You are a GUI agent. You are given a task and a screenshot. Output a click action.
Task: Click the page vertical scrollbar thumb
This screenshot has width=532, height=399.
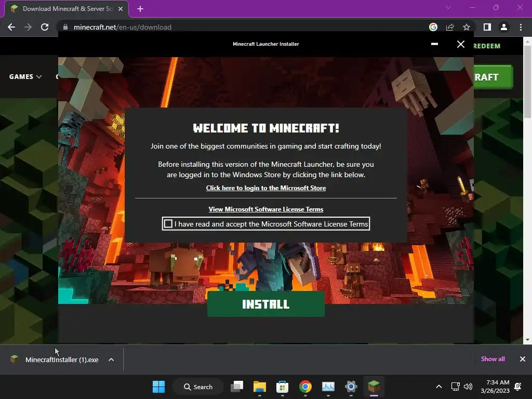pyautogui.click(x=527, y=82)
